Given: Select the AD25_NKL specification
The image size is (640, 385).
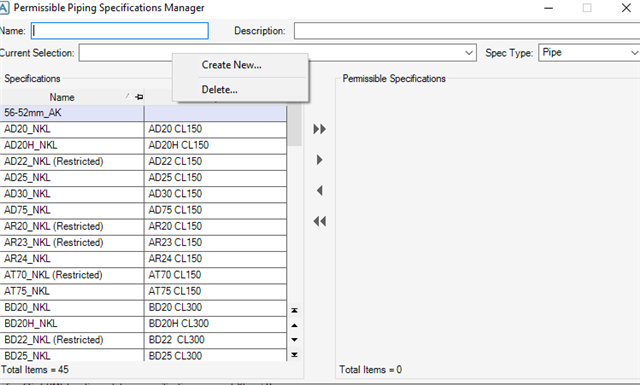Looking at the screenshot, I should point(71,178).
